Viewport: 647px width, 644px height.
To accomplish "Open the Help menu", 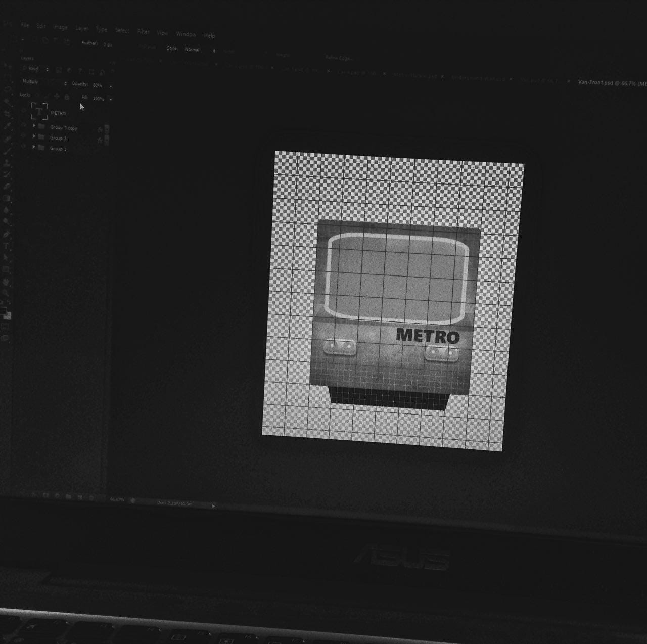I will 210,35.
